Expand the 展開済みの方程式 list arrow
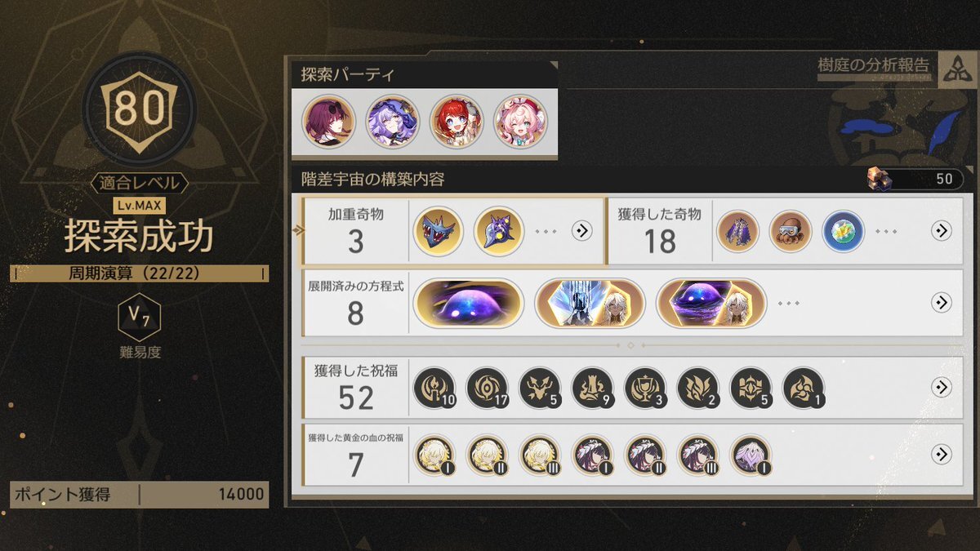Image resolution: width=980 pixels, height=551 pixels. (x=941, y=303)
